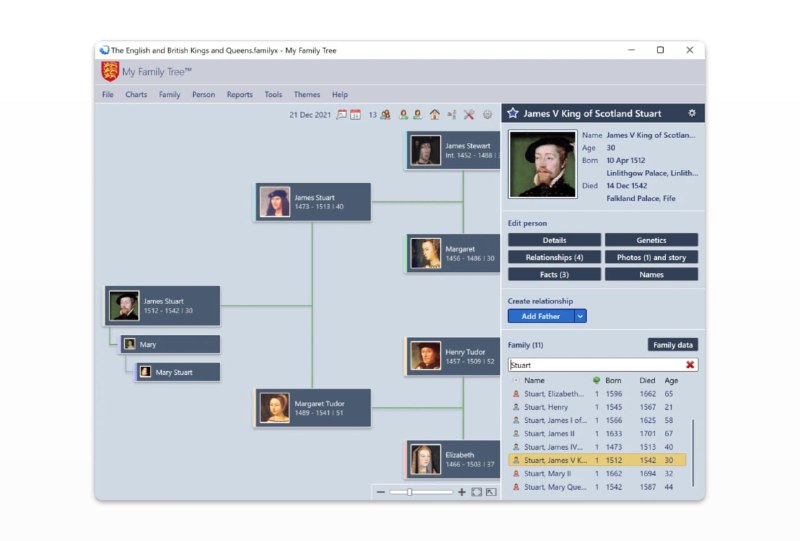Sort list by Died column header
This screenshot has width=800, height=541.
pyautogui.click(x=647, y=380)
